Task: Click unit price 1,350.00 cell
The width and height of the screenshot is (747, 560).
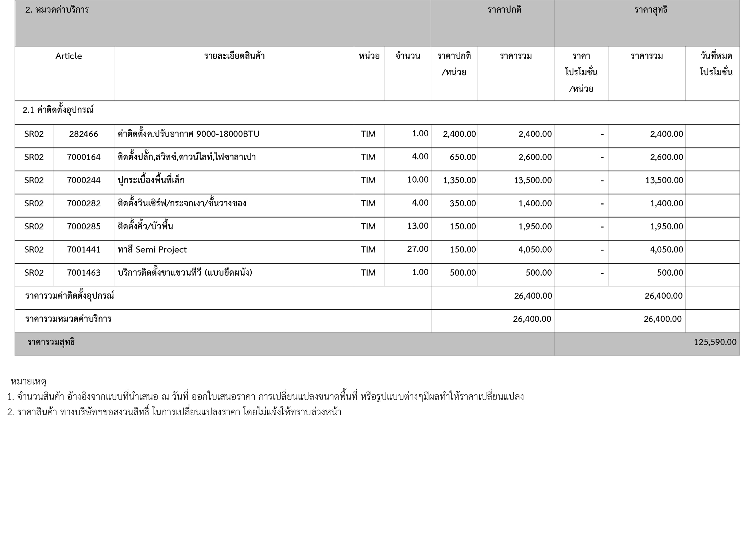Action: 459,180
